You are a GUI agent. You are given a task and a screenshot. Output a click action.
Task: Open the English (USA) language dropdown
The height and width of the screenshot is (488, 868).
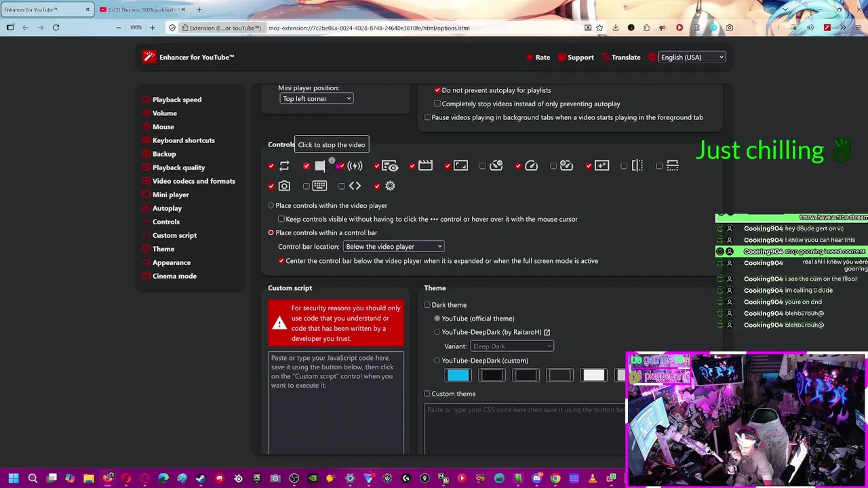(x=692, y=57)
